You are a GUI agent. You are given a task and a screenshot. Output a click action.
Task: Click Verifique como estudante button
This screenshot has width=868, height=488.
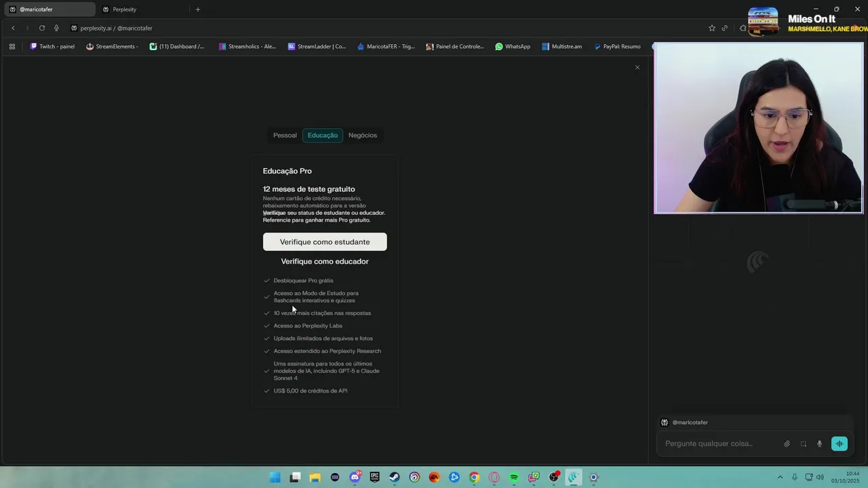[325, 242]
